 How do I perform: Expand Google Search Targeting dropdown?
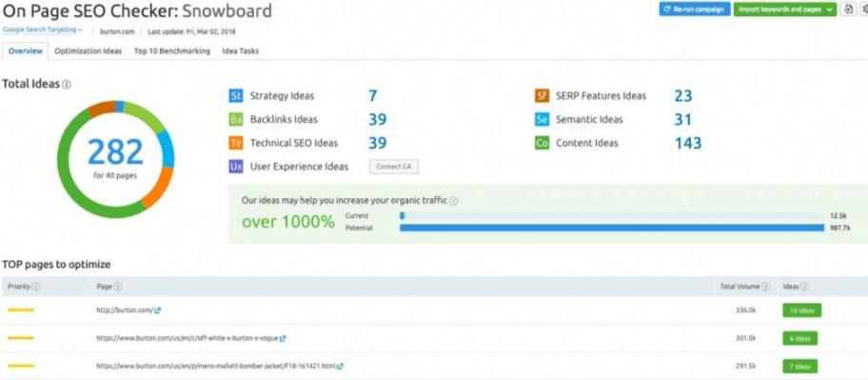(x=43, y=30)
